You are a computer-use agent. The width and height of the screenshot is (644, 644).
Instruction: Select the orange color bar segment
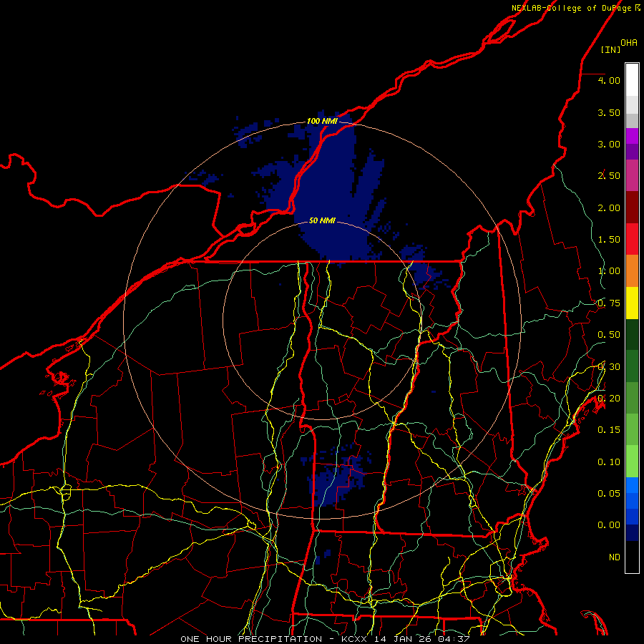click(x=632, y=270)
